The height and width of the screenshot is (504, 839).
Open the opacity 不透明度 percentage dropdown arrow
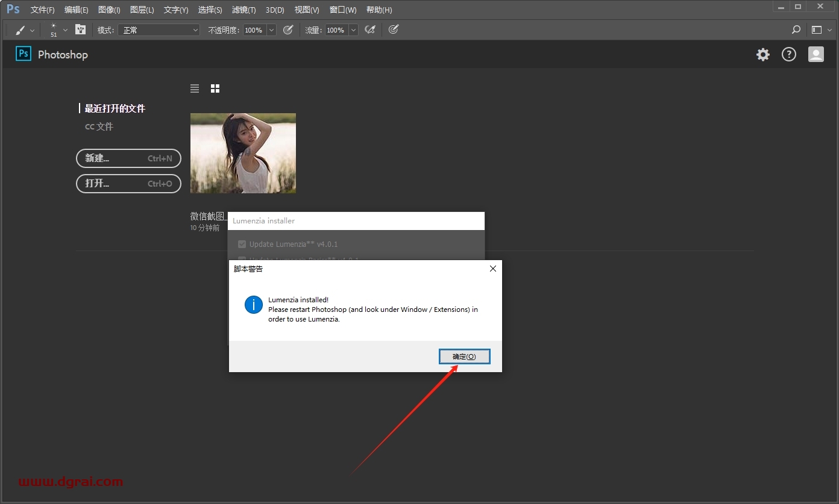coord(271,30)
